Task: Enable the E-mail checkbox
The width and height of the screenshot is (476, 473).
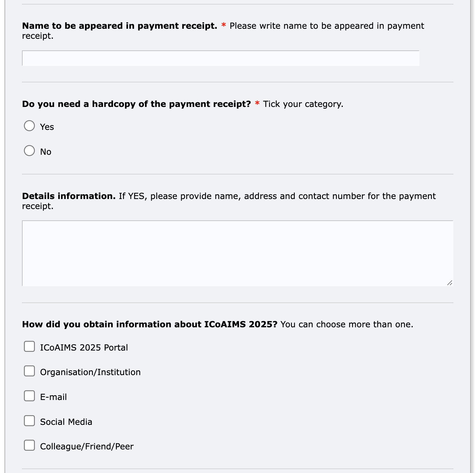Action: click(29, 396)
